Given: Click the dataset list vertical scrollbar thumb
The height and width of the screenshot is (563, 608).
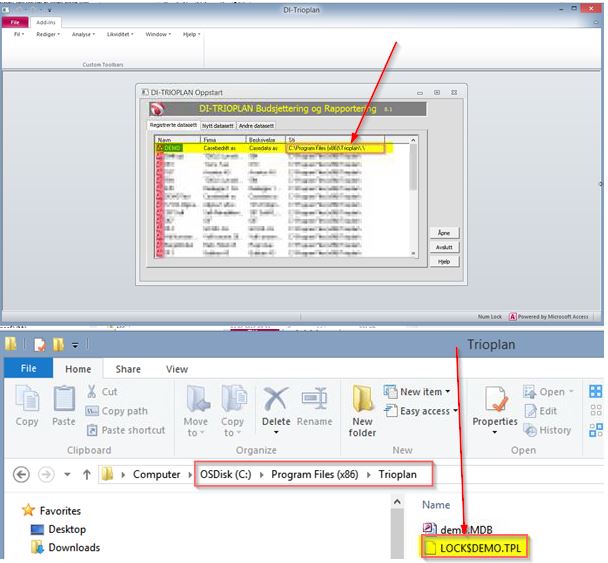Looking at the screenshot, I should coord(413,167).
